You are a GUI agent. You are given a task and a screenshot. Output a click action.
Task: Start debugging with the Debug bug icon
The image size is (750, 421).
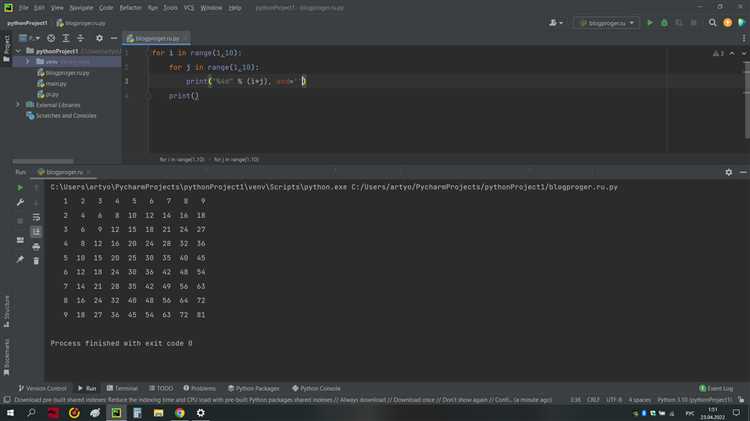click(663, 22)
